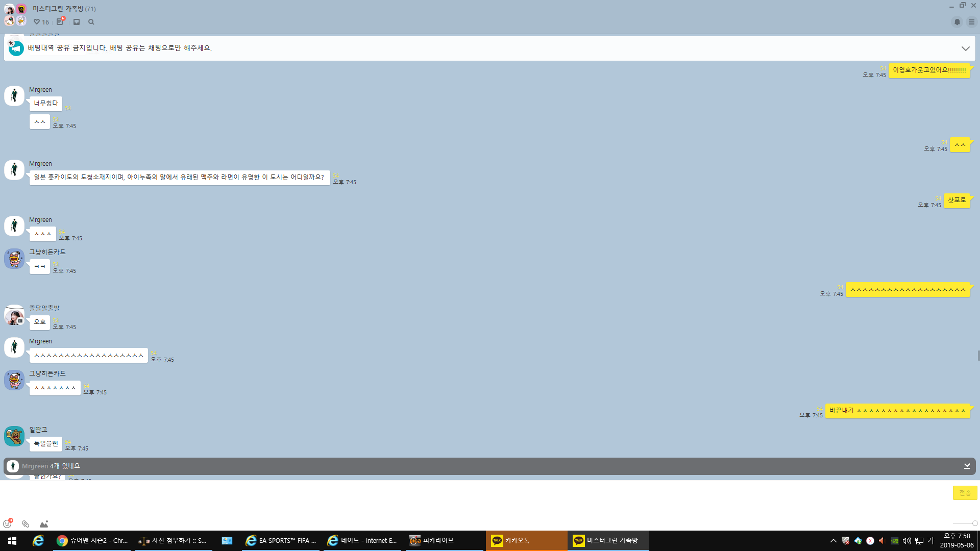Toggle the system volume speaker icon
The height and width of the screenshot is (551, 980).
906,541
